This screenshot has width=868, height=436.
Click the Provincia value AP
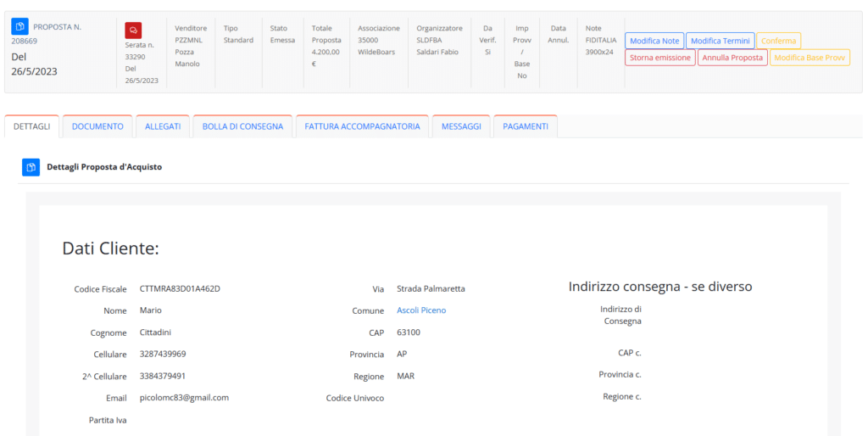(x=402, y=354)
